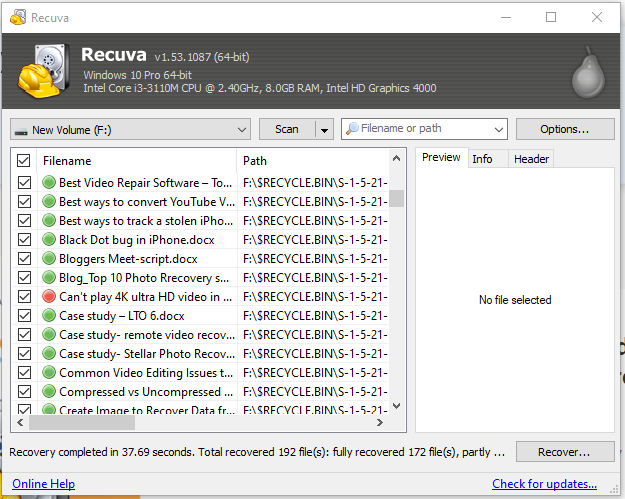Uncheck Black Dot bug in iPhone.docx checkbox
The image size is (625, 499).
pos(24,240)
